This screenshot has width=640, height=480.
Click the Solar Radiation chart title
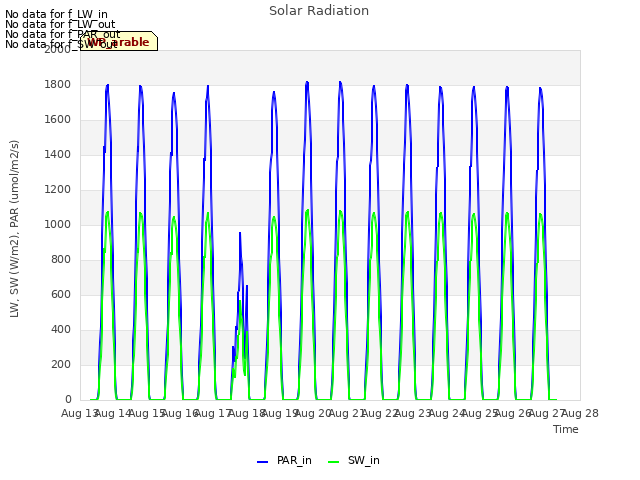319,11
